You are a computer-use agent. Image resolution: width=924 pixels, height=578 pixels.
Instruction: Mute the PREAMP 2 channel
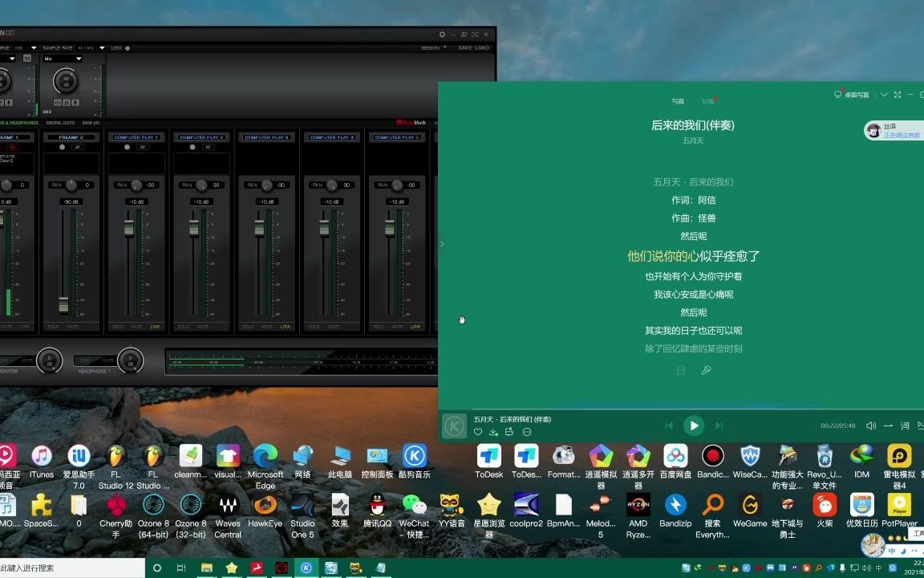click(x=72, y=326)
